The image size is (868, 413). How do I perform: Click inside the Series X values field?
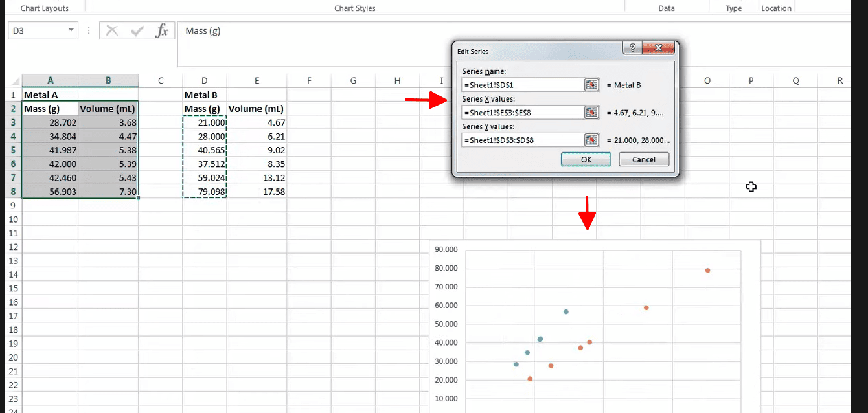[522, 113]
